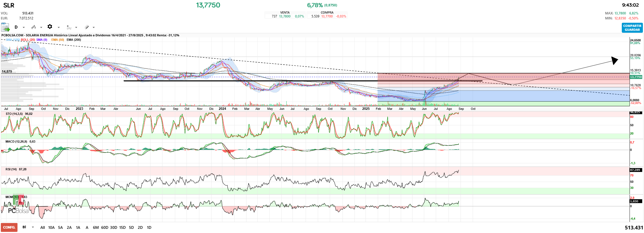Click the COMPRA price 13,7700
Viewport: 644px width, 233px height.
point(327,16)
